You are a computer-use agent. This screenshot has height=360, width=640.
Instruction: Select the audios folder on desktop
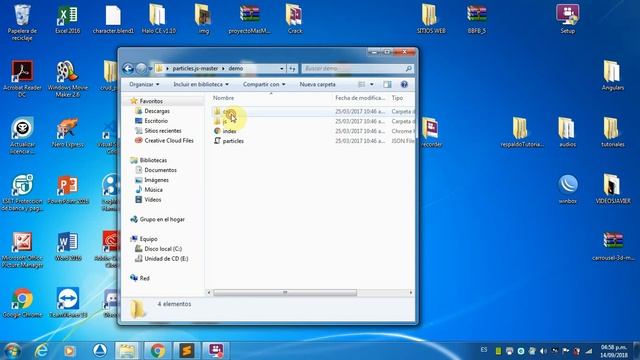567,133
